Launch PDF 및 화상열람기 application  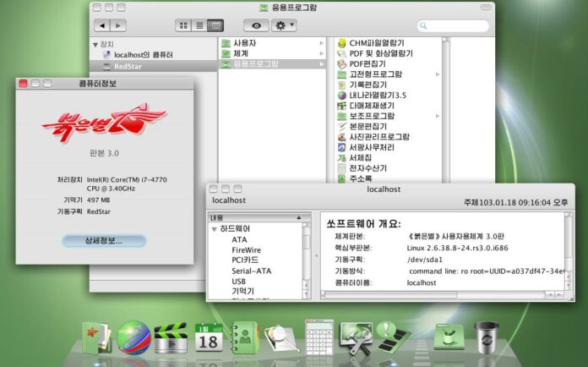point(381,53)
